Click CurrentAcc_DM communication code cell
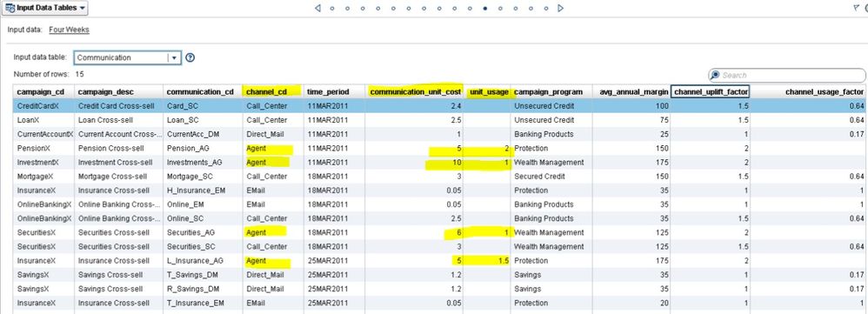Viewport: 868px width, 314px height. (203, 134)
